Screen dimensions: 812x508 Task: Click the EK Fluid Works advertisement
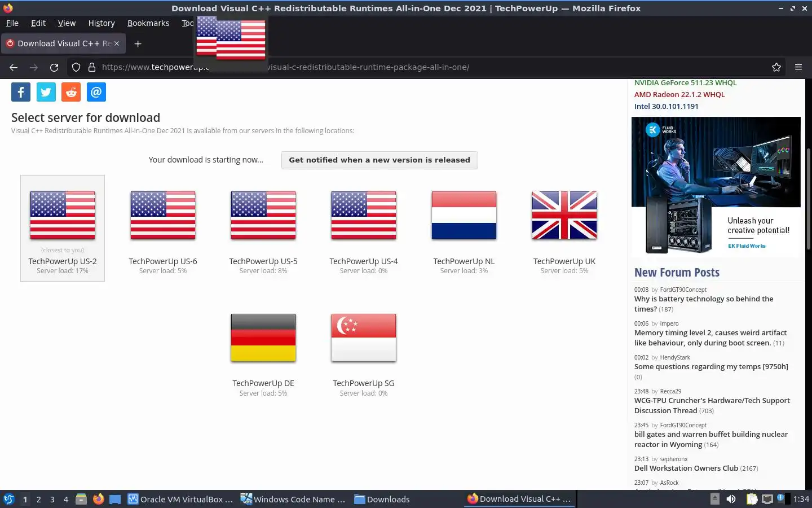click(x=716, y=187)
